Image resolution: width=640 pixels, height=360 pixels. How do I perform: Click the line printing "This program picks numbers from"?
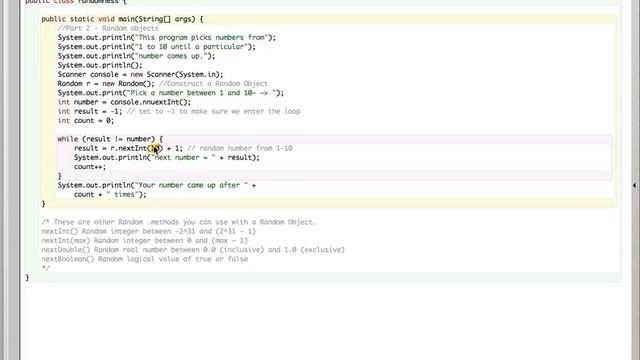click(x=167, y=38)
